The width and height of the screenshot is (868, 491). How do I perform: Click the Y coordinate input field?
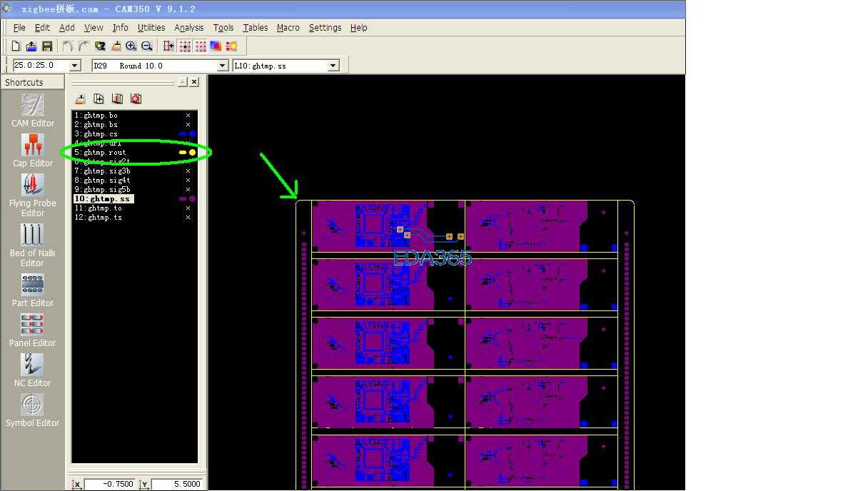(x=177, y=484)
